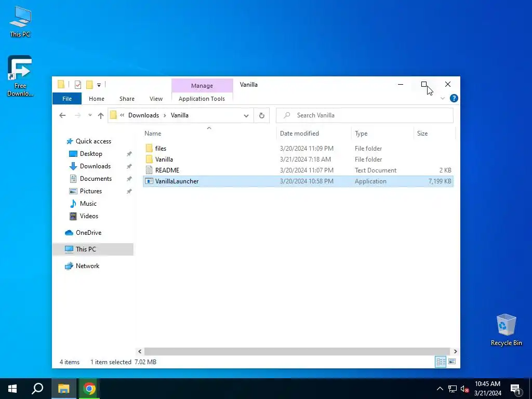Open the This PC desktop icon

(20, 21)
